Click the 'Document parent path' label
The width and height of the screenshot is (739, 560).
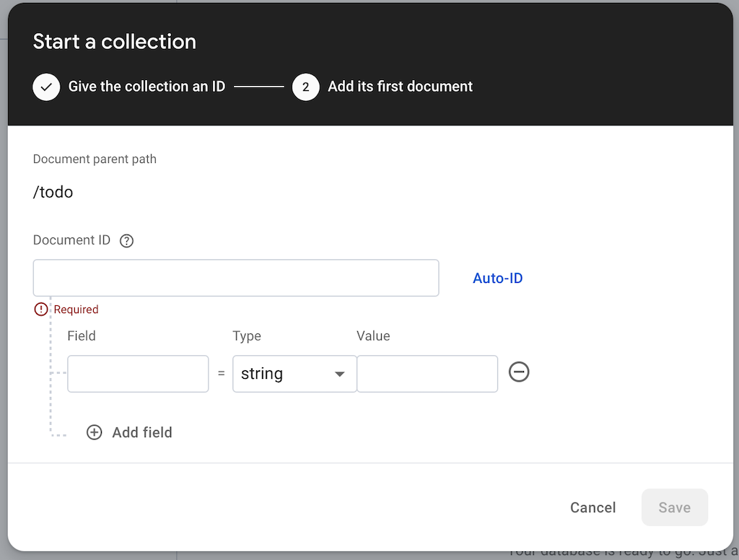tap(95, 159)
